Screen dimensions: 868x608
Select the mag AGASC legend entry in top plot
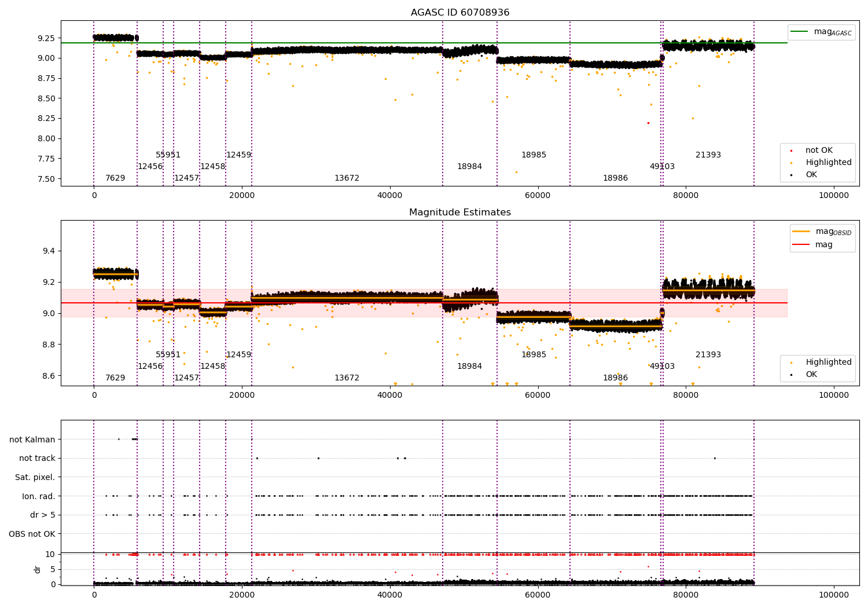[x=822, y=32]
